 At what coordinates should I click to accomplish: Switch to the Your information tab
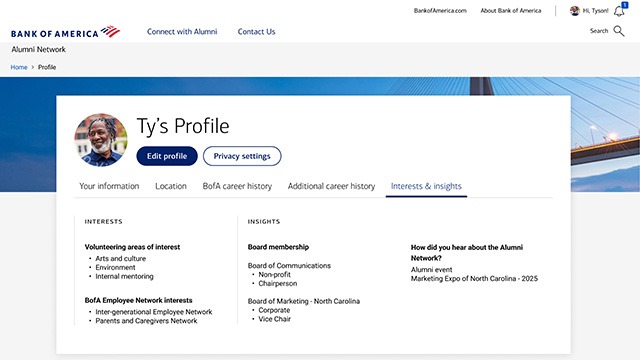click(109, 186)
